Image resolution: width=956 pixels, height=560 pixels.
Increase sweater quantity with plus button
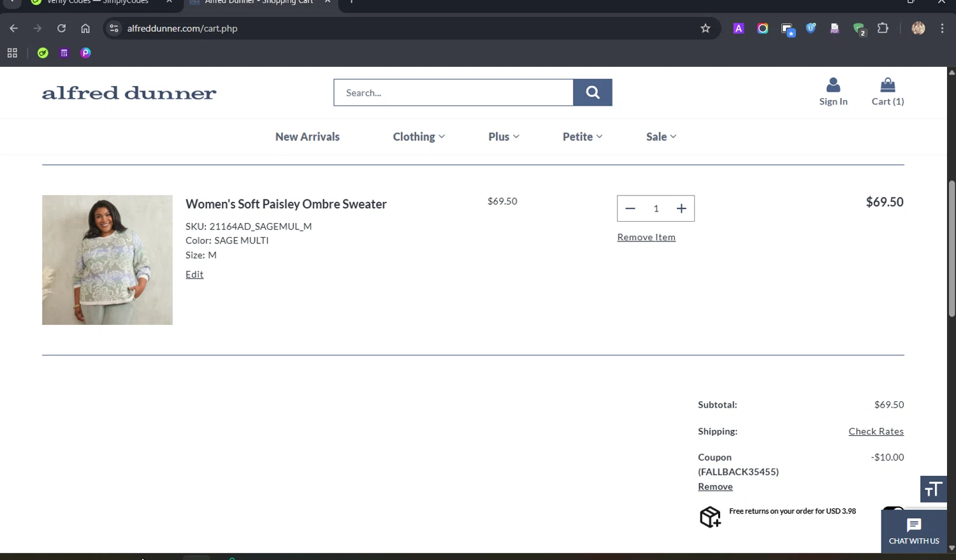pyautogui.click(x=681, y=208)
